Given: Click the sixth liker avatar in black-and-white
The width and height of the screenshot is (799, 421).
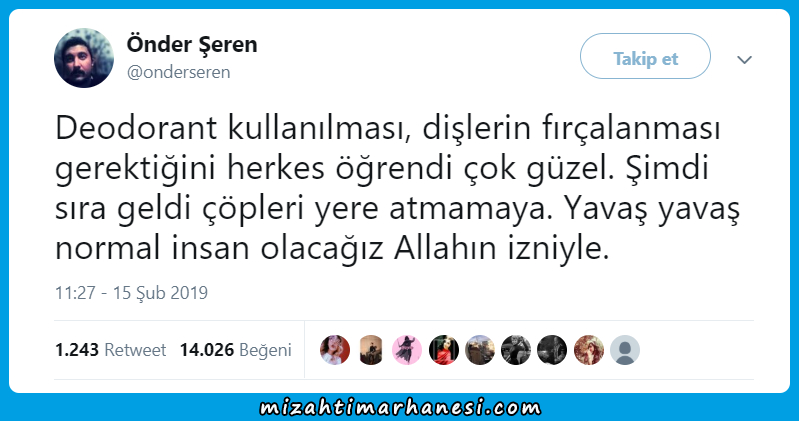Looking at the screenshot, I should tap(516, 350).
